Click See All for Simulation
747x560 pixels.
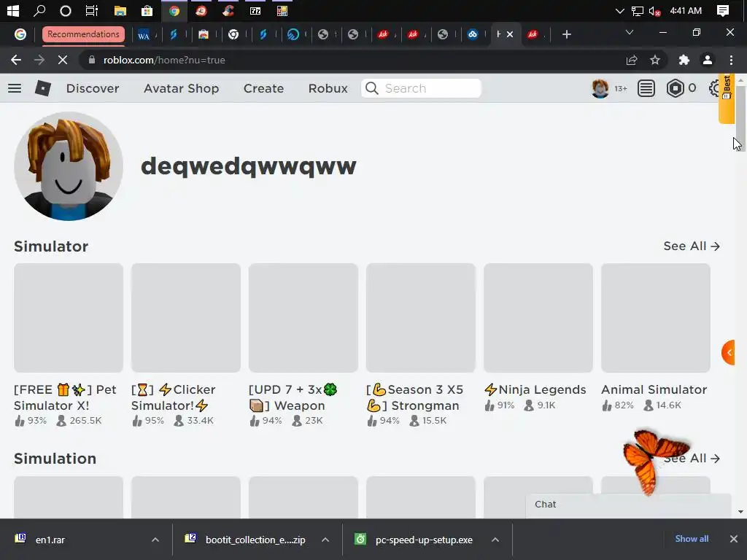pyautogui.click(x=692, y=458)
